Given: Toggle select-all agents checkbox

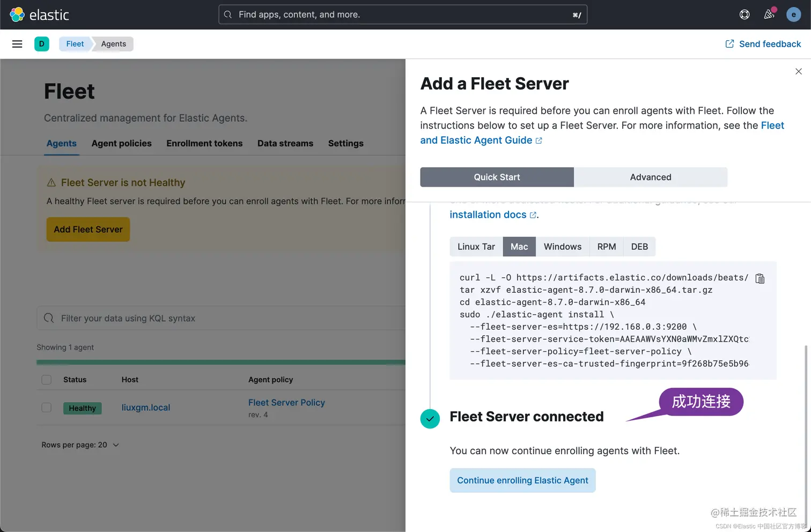Looking at the screenshot, I should click(47, 380).
